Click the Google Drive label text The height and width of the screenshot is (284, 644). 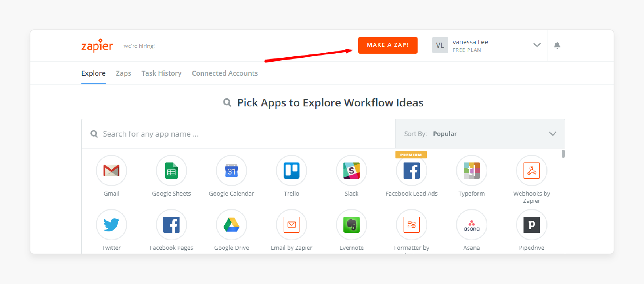click(232, 248)
